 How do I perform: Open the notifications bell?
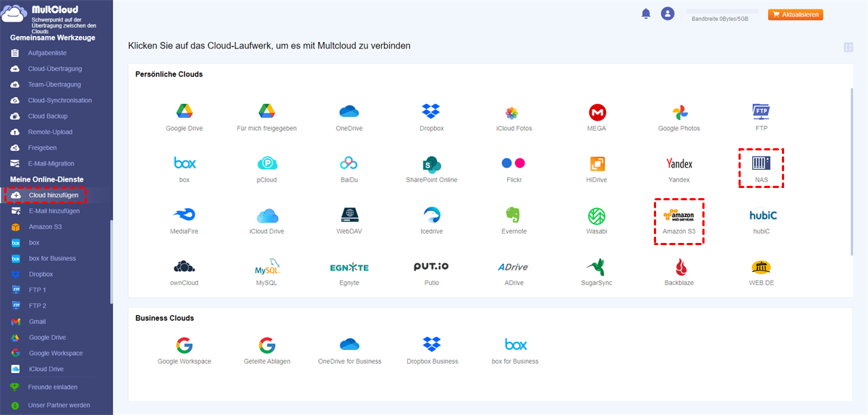point(646,14)
